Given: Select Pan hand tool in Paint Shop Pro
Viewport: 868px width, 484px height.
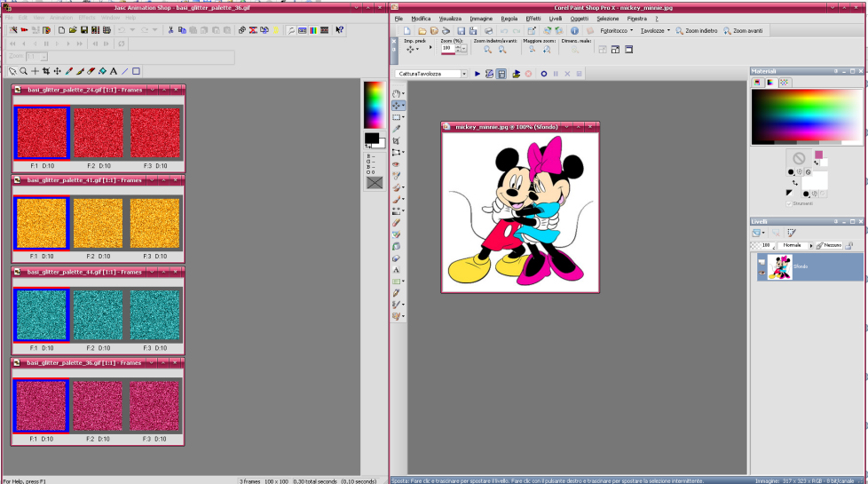Looking at the screenshot, I should tap(397, 93).
